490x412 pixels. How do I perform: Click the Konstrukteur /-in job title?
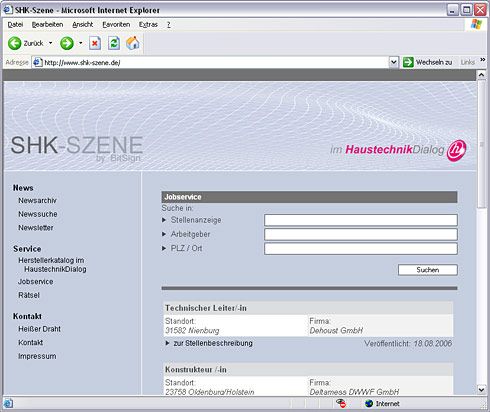196,369
